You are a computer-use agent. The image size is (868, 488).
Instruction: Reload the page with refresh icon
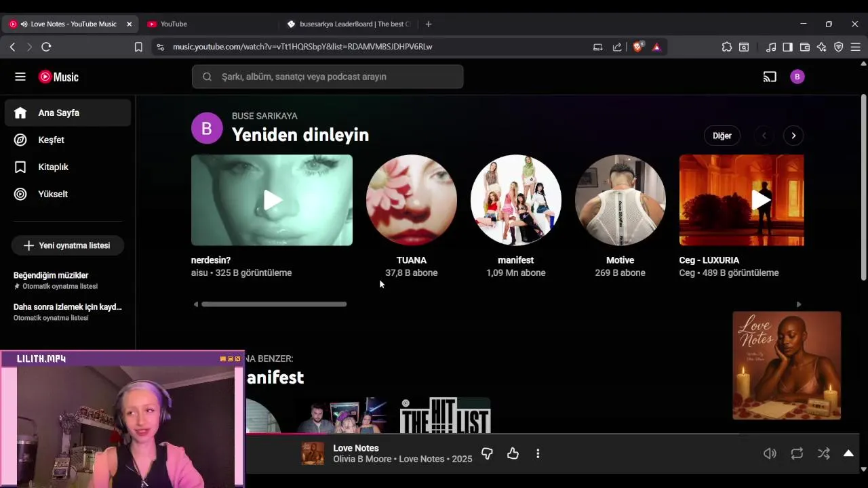(x=46, y=47)
